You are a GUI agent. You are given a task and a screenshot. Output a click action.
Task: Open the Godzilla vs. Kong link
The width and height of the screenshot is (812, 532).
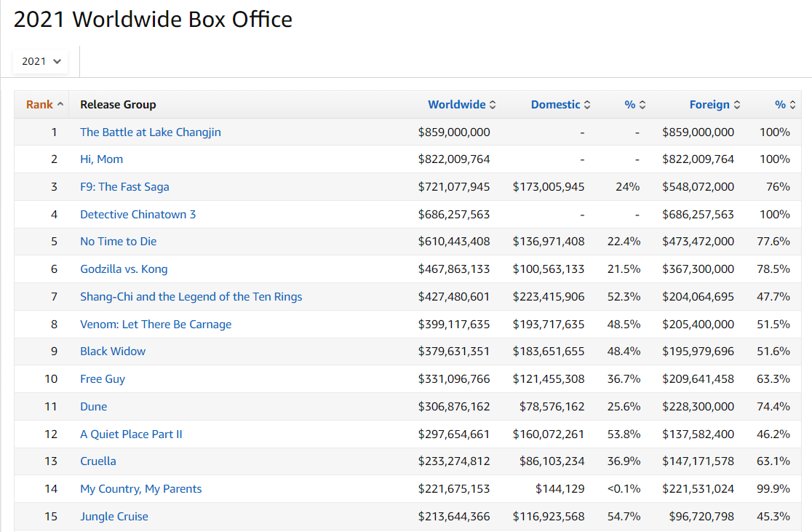(x=124, y=269)
